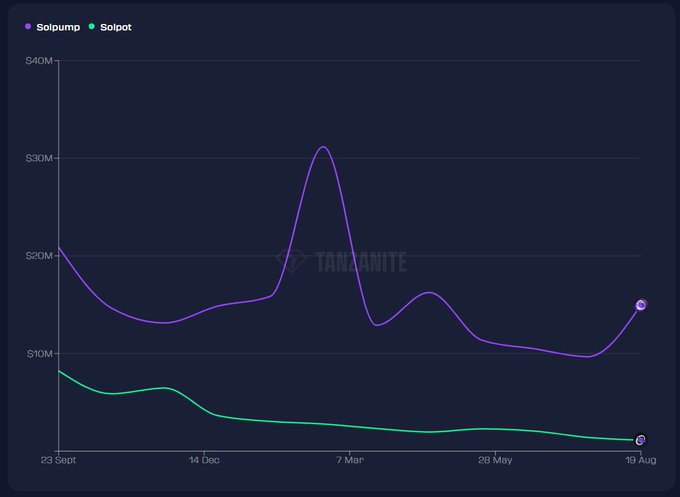Click the 7 Mar x-axis label

pos(350,460)
